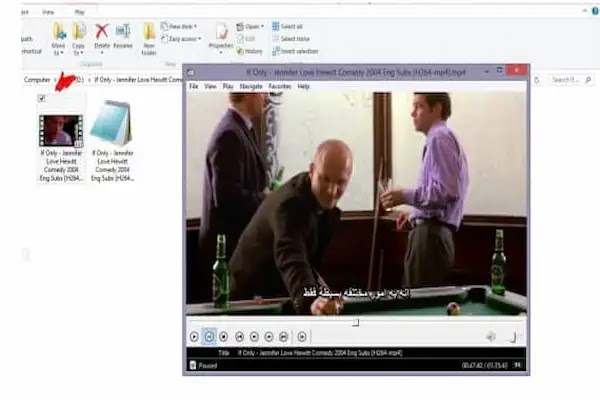Viewport: 600px width, 400px height.
Task: Open the Open dropdown in ribbon
Action: (250, 27)
